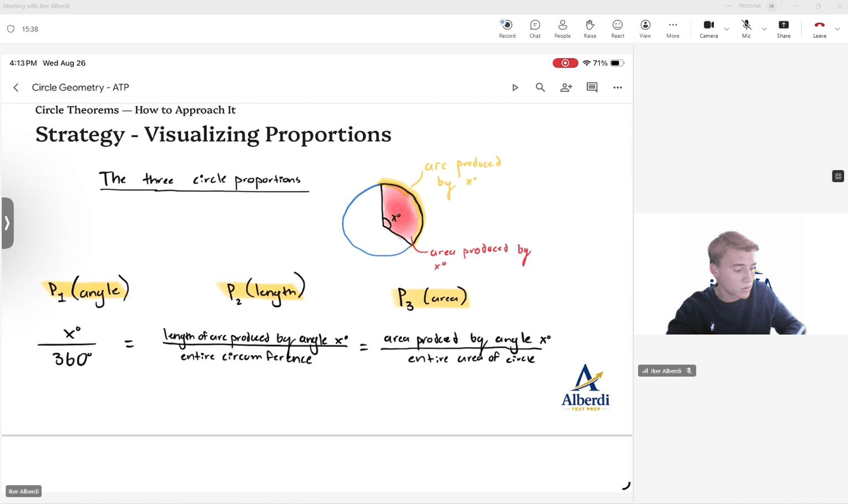Click the Personal account label in the title bar

(x=749, y=6)
